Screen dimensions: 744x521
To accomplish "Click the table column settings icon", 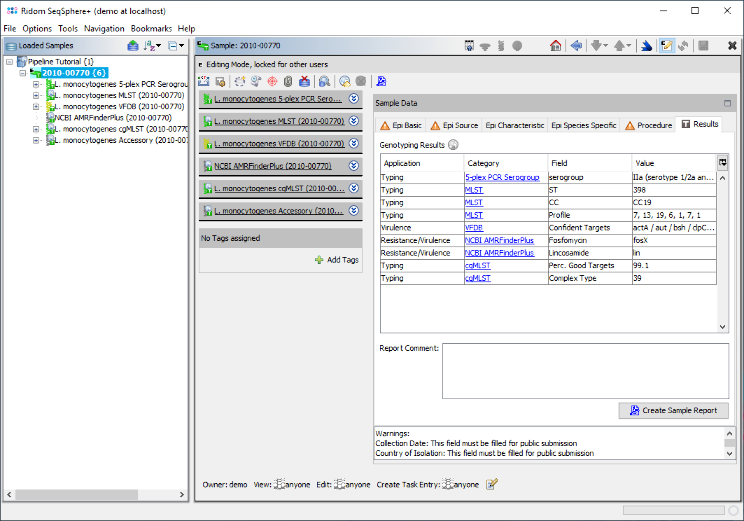I will point(722,163).
